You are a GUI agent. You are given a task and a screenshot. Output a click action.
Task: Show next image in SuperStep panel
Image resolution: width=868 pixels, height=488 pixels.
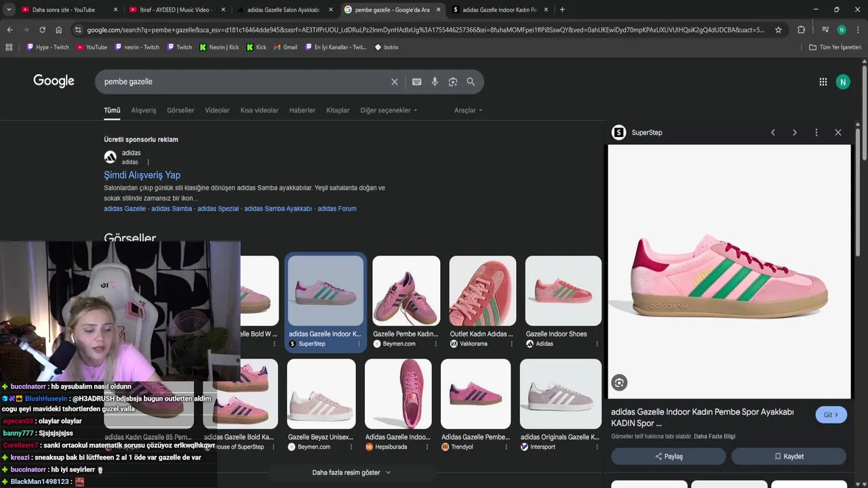[x=795, y=133]
